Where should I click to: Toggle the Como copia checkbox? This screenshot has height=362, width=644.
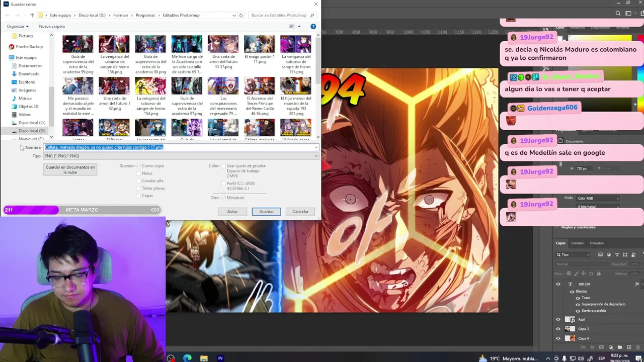tap(139, 166)
